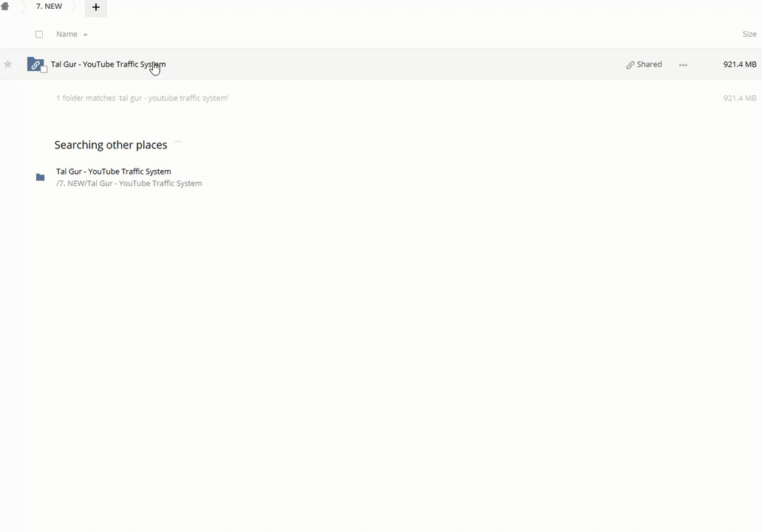Image resolution: width=762 pixels, height=532 pixels.
Task: Tick the select-all files checkbox
Action: 39,34
